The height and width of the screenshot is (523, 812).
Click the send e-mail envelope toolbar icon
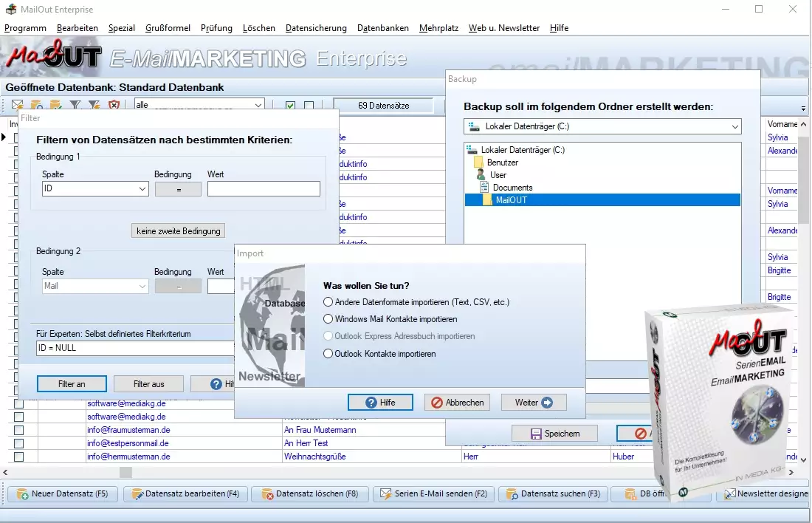coord(17,105)
